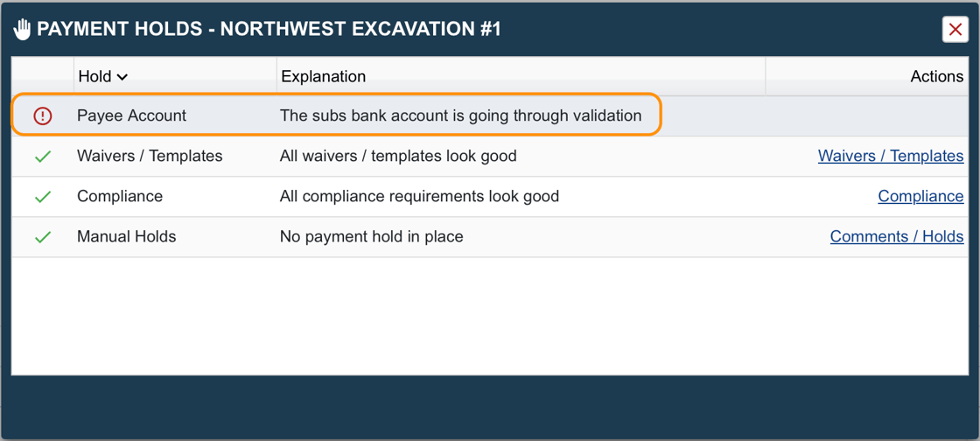980x441 pixels.
Task: Click the Actions column header
Action: coord(936,77)
